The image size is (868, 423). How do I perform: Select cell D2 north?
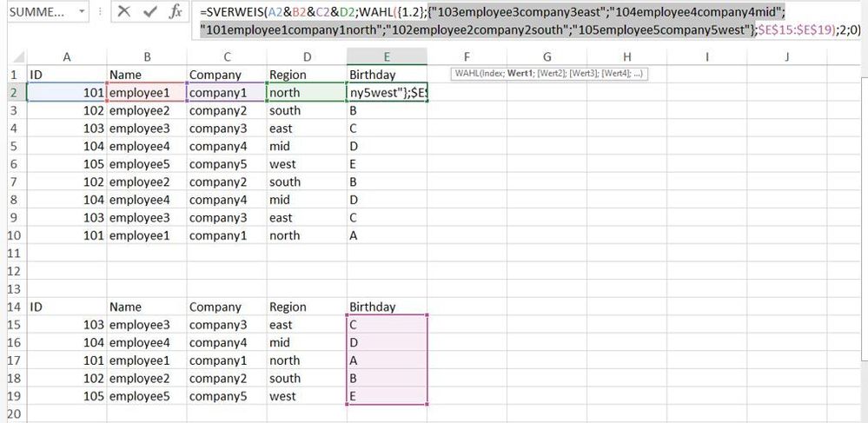308,92
